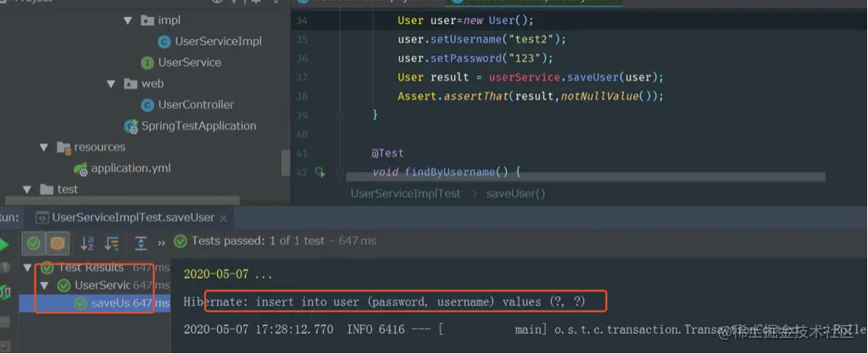Open application.yml config file
The height and width of the screenshot is (354, 868).
131,169
